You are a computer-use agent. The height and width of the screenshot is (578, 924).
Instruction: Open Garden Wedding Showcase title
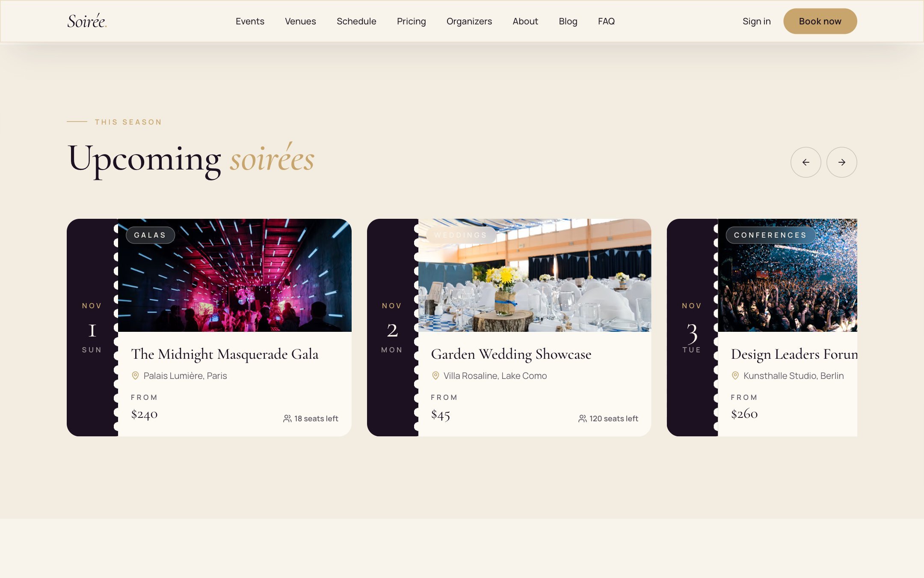tap(511, 354)
